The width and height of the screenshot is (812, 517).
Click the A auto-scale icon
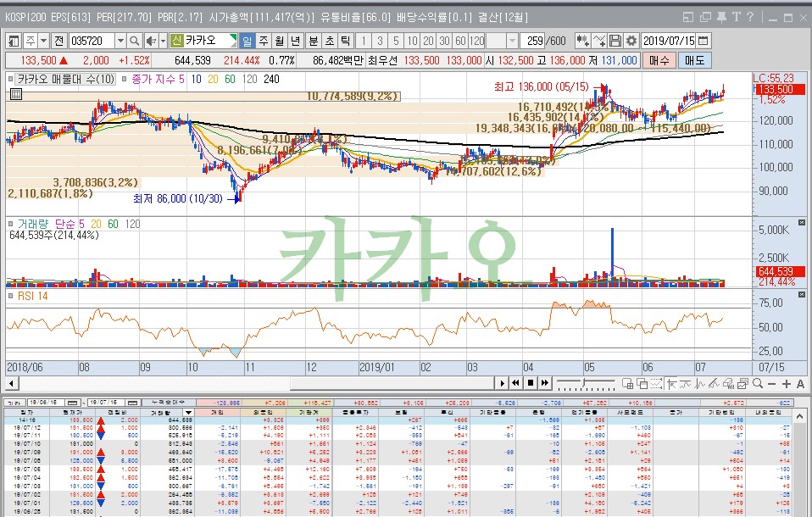(x=801, y=384)
